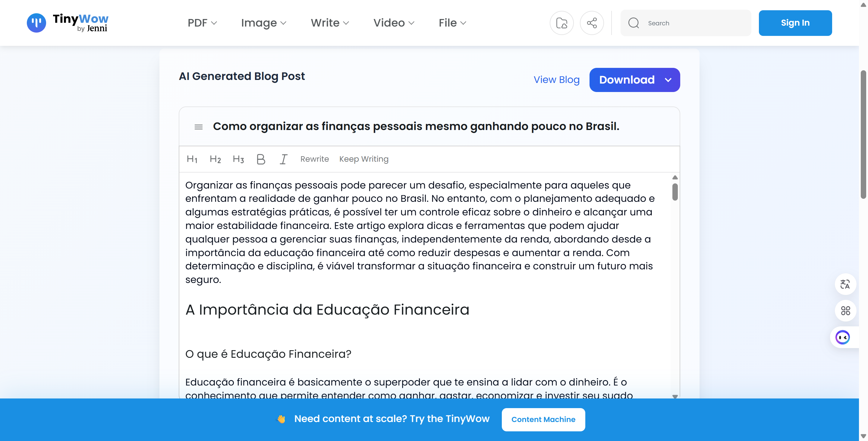Click the translate floating icon
The height and width of the screenshot is (441, 868).
pyautogui.click(x=845, y=284)
